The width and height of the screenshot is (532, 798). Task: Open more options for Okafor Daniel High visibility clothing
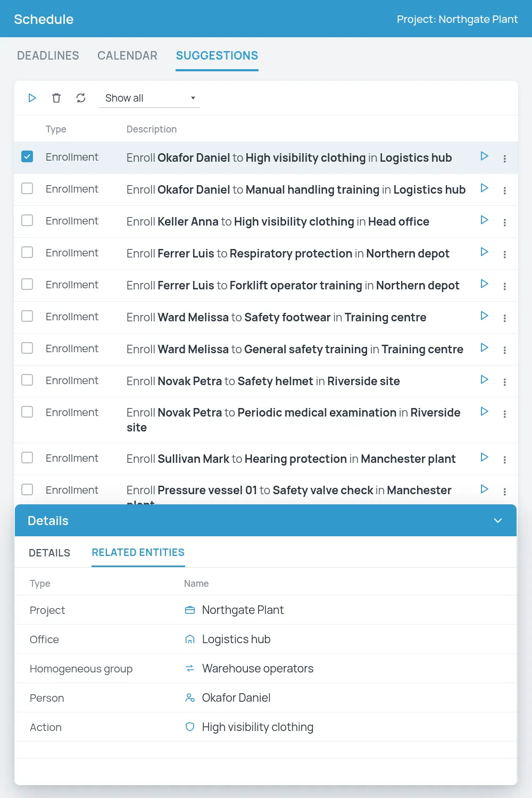tap(504, 159)
